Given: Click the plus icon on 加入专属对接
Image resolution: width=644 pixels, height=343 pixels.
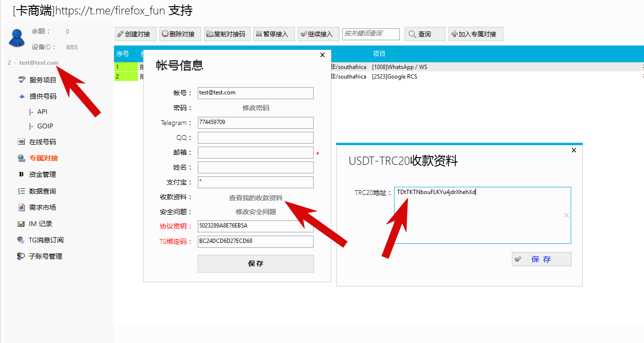Looking at the screenshot, I should pos(454,34).
